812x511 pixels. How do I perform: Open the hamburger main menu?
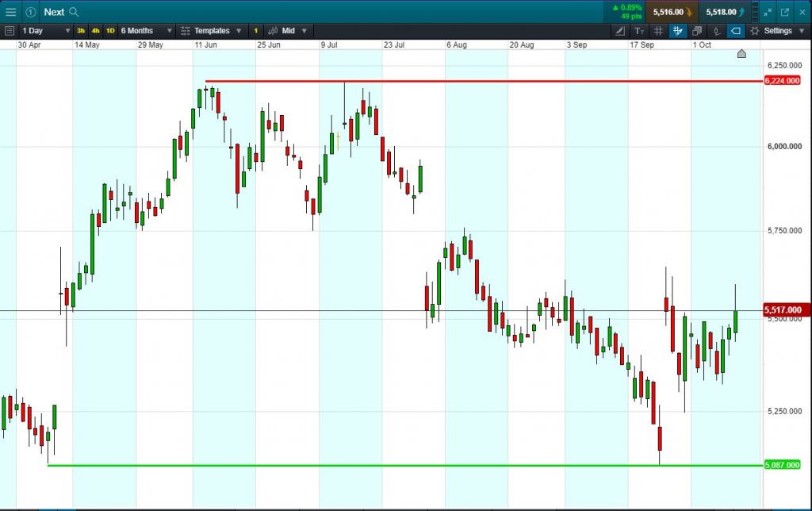pyautogui.click(x=10, y=11)
